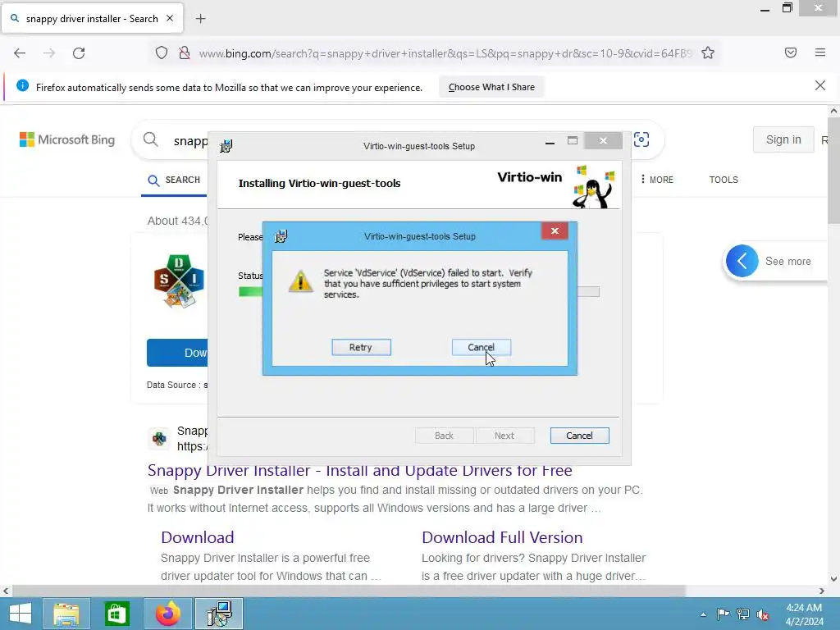Open the Windows Store taskbar icon

(x=116, y=614)
